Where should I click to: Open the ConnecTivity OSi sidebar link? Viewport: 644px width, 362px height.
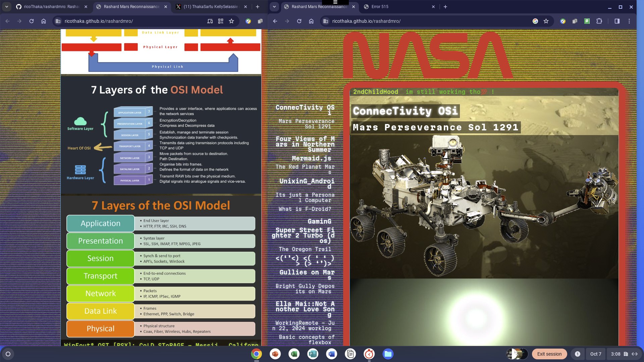click(x=305, y=110)
